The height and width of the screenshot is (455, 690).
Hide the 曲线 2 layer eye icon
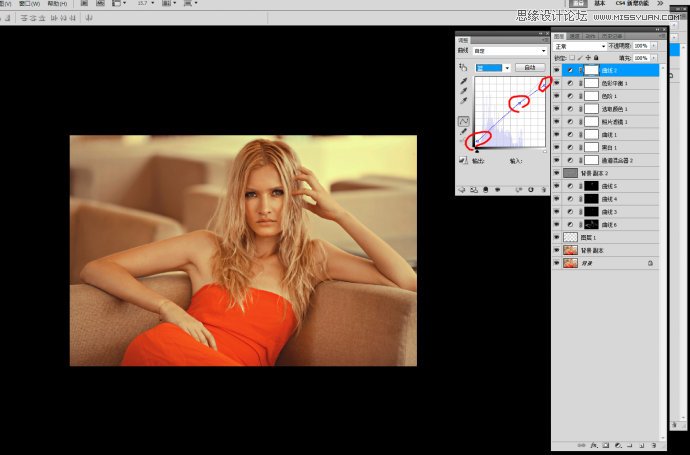557,70
